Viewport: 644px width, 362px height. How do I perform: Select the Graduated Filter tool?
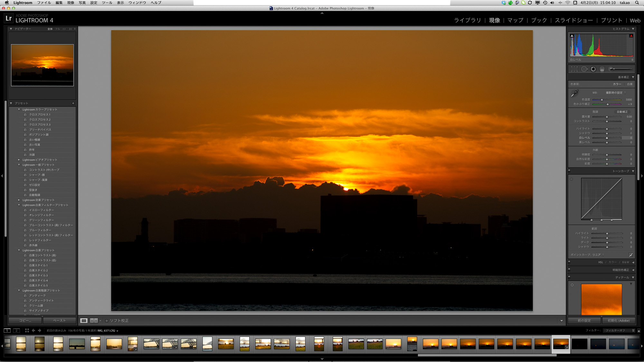click(602, 69)
